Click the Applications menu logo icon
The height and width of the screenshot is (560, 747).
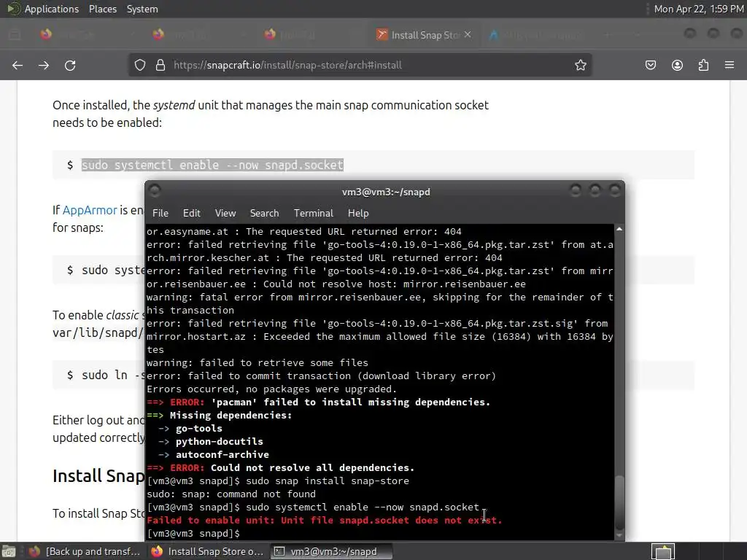point(14,9)
